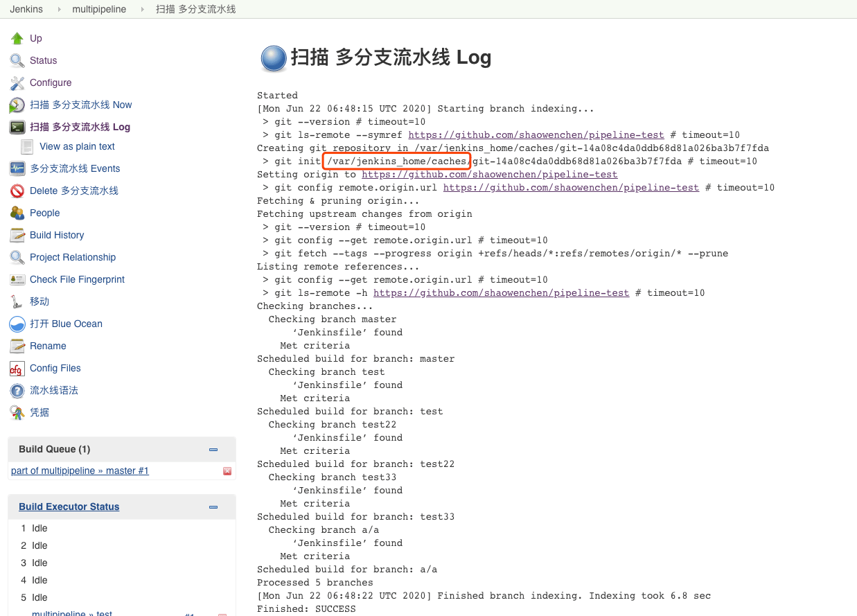Click 'Scheduled build for branch: test22' line
The image size is (857, 616).
355,464
